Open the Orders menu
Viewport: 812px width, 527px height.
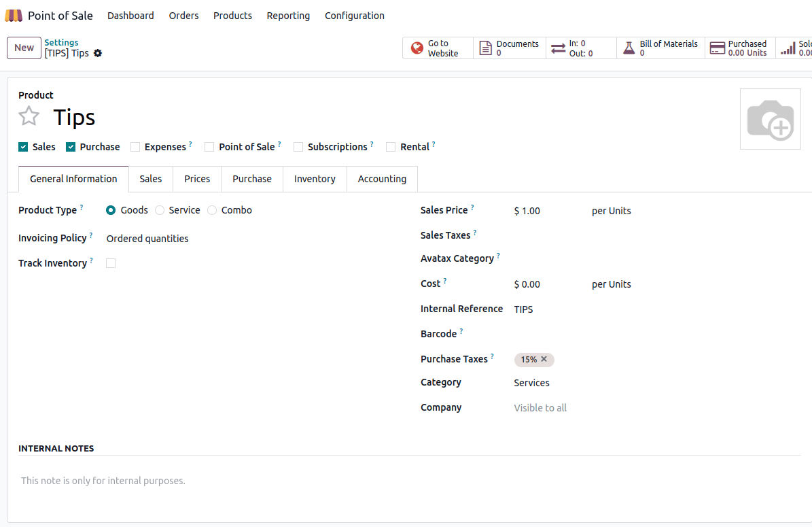pyautogui.click(x=184, y=16)
